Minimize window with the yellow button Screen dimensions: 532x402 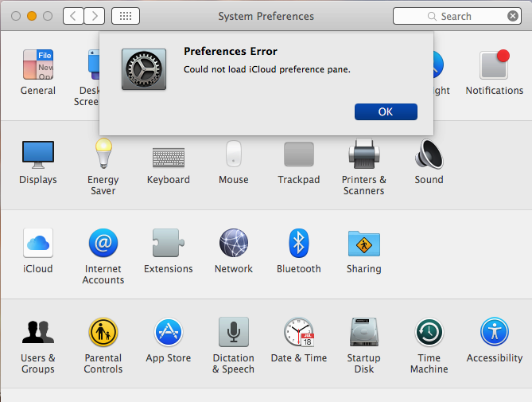click(x=32, y=16)
